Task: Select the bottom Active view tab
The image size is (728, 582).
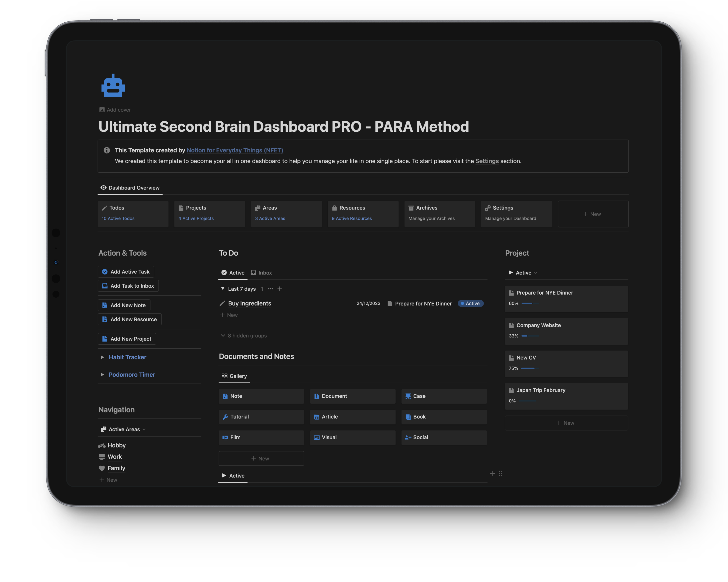Action: click(x=233, y=476)
